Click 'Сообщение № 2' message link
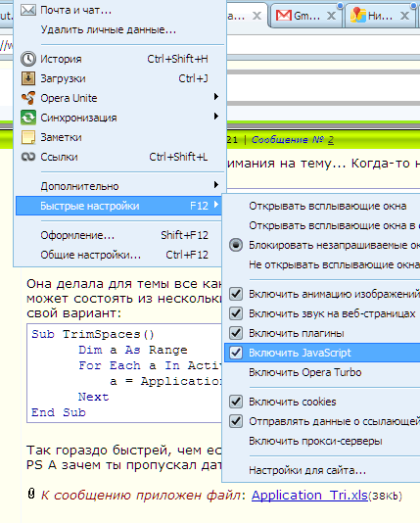 [293, 140]
